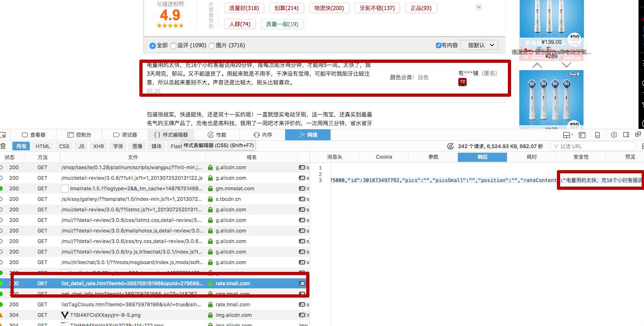Image resolution: width=644 pixels, height=326 pixels.
Task: Click the devtools dock side icon
Action: 626,135
